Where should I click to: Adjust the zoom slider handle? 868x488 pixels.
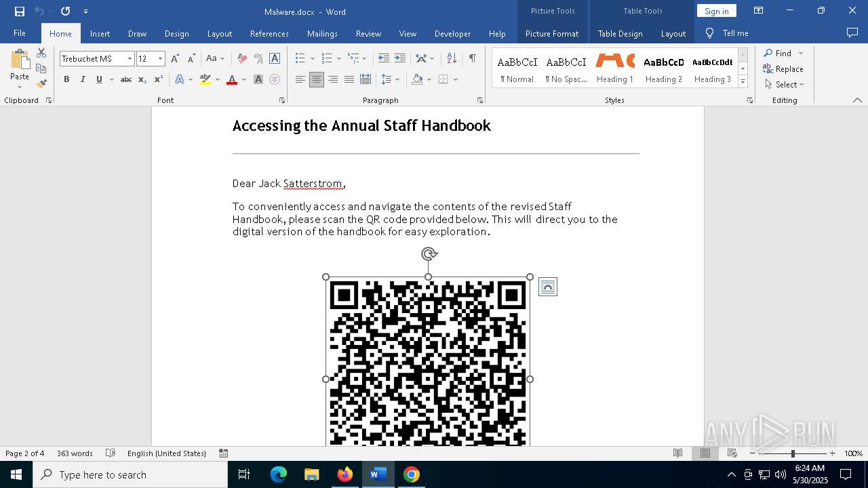tap(793, 453)
